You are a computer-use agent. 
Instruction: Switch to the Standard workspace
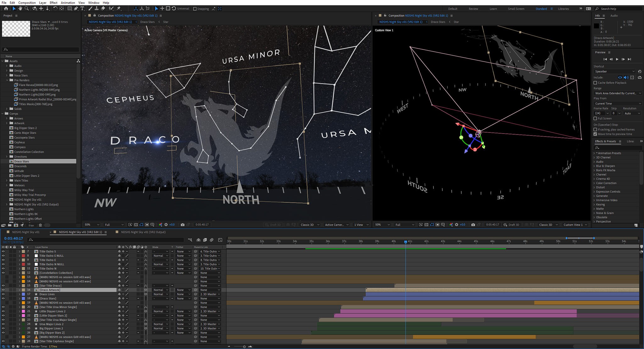point(541,9)
